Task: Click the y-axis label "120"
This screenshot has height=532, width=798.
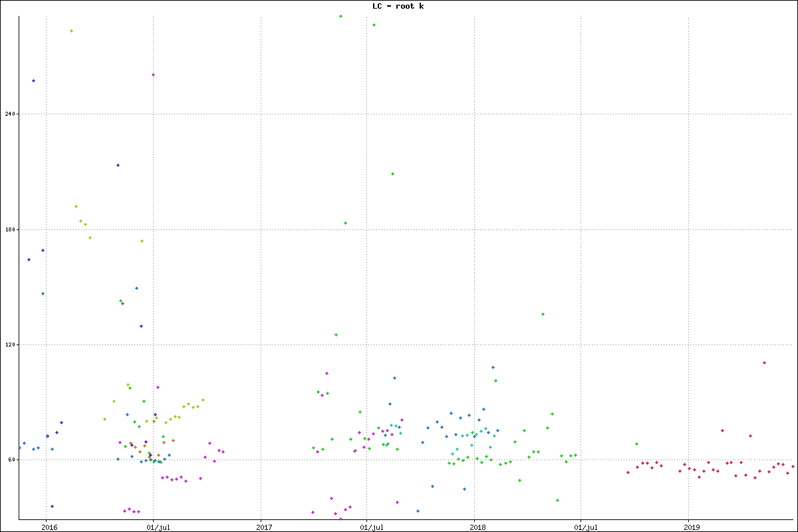Action: (x=9, y=344)
